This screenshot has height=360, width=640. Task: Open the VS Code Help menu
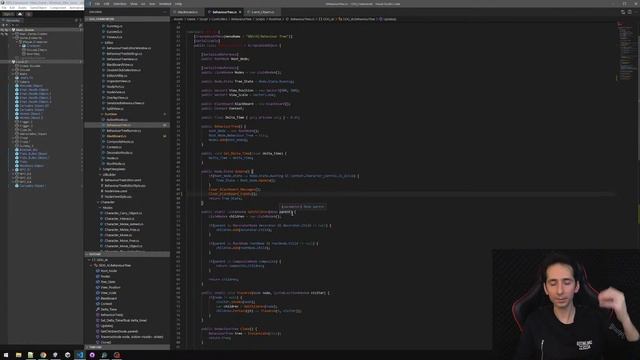pyautogui.click(x=178, y=4)
